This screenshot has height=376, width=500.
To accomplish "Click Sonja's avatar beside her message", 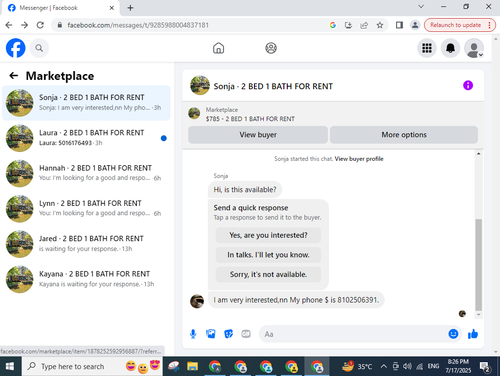I will (x=197, y=301).
